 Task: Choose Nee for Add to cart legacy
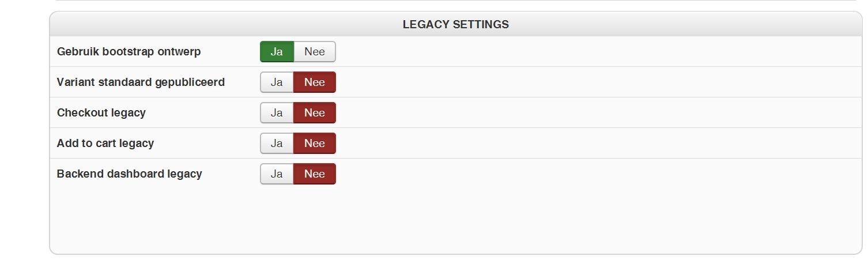coord(315,143)
